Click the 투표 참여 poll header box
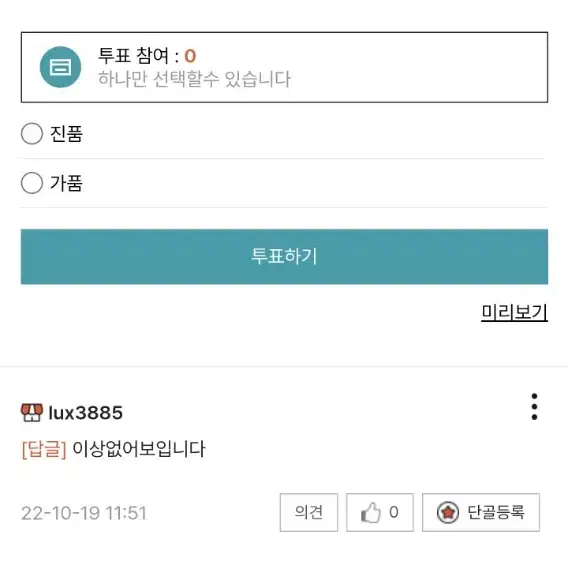This screenshot has width=568, height=568. click(284, 67)
